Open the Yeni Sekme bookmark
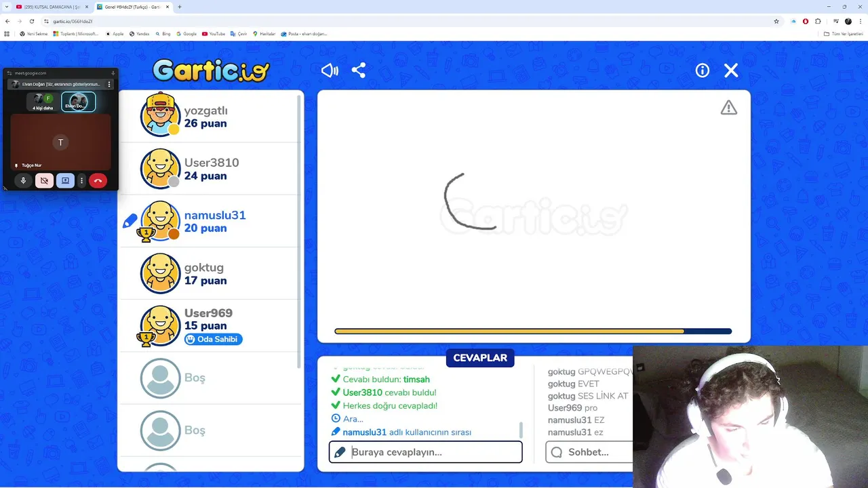This screenshot has height=488, width=868. (x=34, y=33)
